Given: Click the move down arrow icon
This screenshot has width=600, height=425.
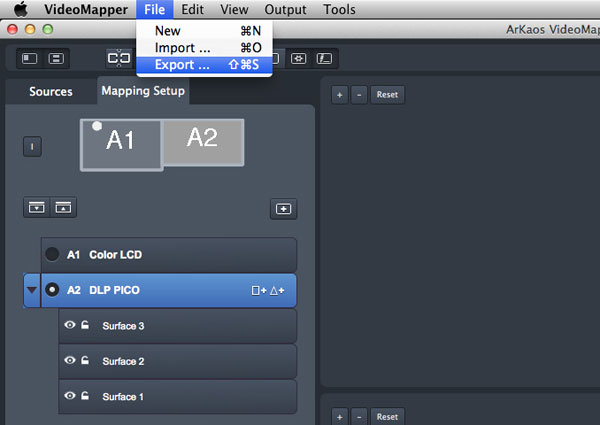Looking at the screenshot, I should tap(37, 208).
